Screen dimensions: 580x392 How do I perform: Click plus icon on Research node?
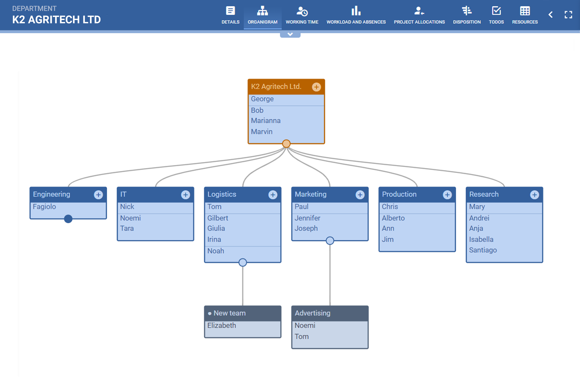[x=534, y=195]
